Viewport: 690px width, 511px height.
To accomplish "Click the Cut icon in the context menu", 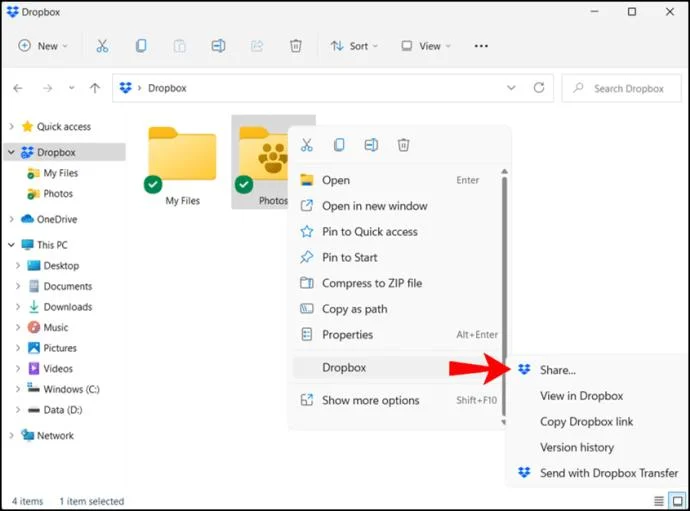I will click(x=307, y=145).
